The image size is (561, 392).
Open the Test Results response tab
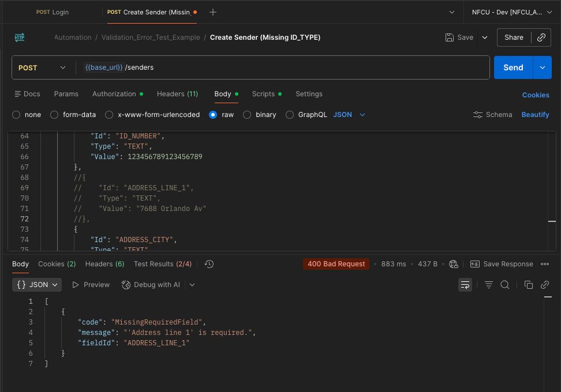pos(162,264)
